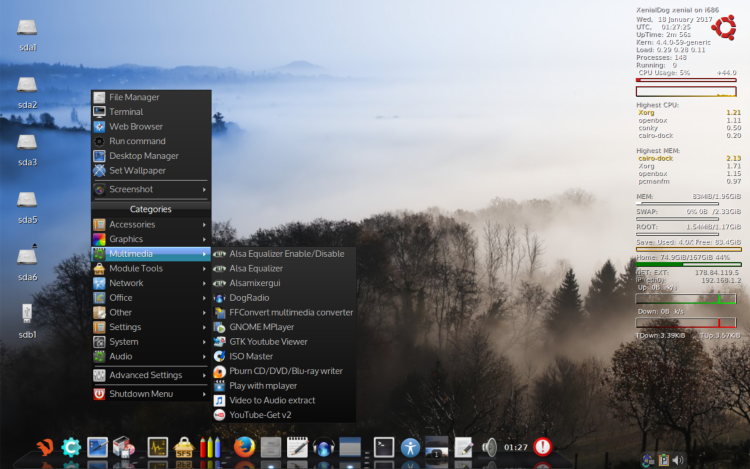Select Play with mplayer
Viewport: 750px width, 469px height.
[284, 386]
